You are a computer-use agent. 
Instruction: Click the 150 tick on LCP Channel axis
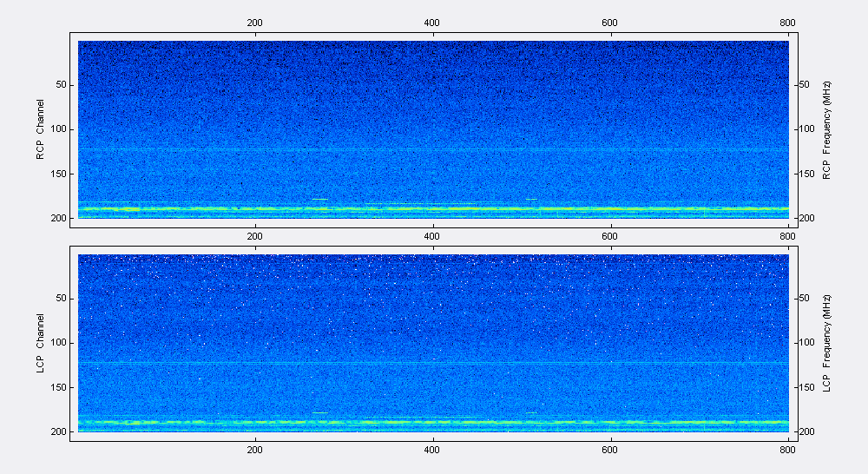59,387
